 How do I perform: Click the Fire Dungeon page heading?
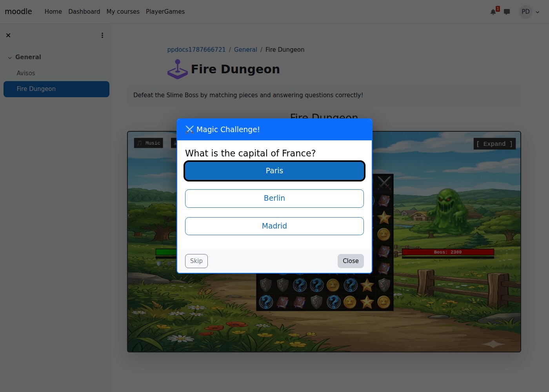(235, 69)
